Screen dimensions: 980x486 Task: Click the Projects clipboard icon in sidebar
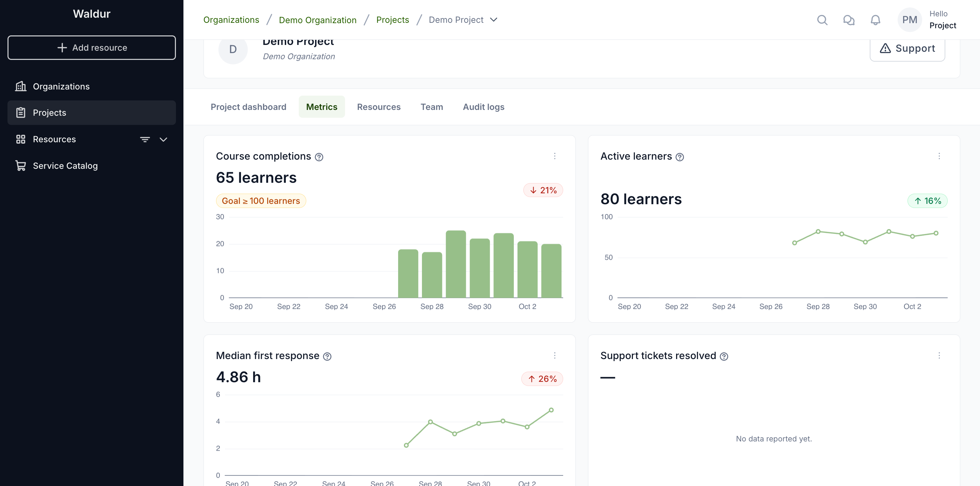point(20,113)
